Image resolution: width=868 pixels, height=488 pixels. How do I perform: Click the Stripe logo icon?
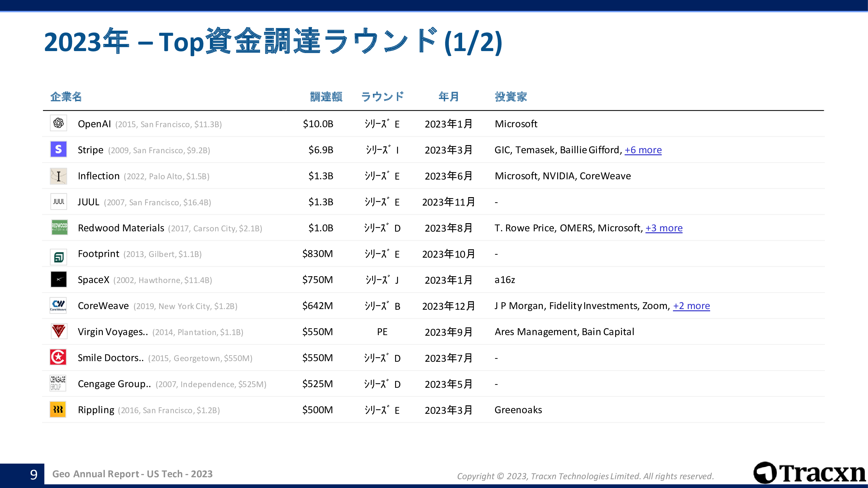[x=58, y=149]
